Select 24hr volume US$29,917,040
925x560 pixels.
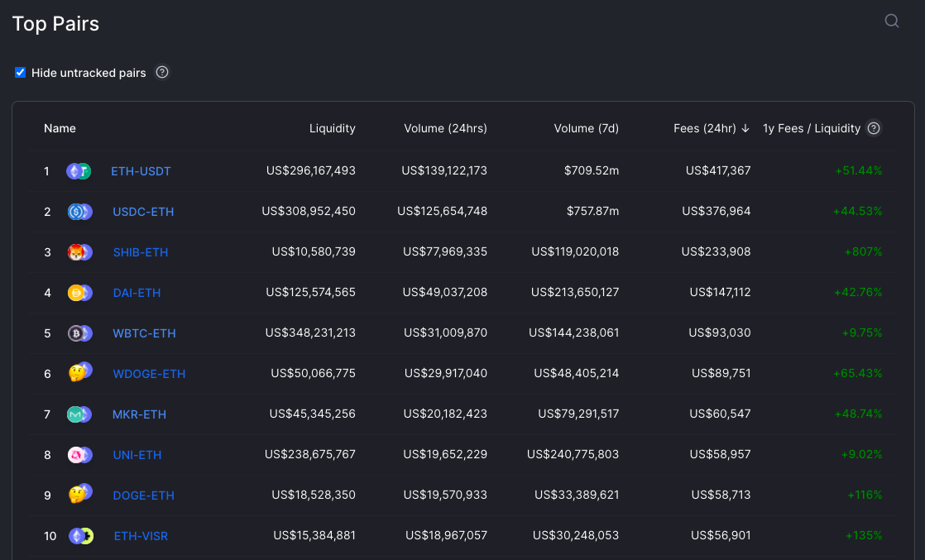point(446,373)
